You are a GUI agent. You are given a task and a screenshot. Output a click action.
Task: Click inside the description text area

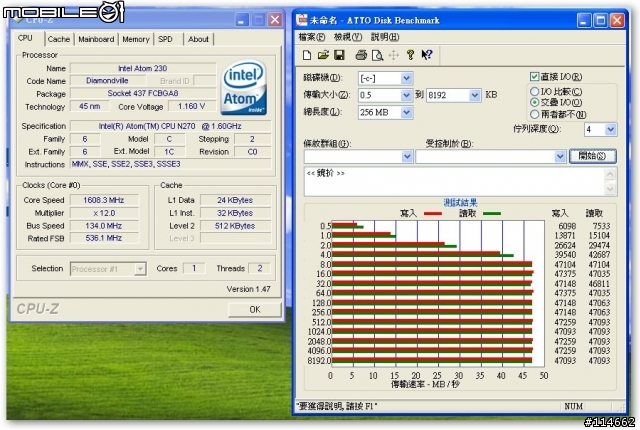click(x=454, y=182)
